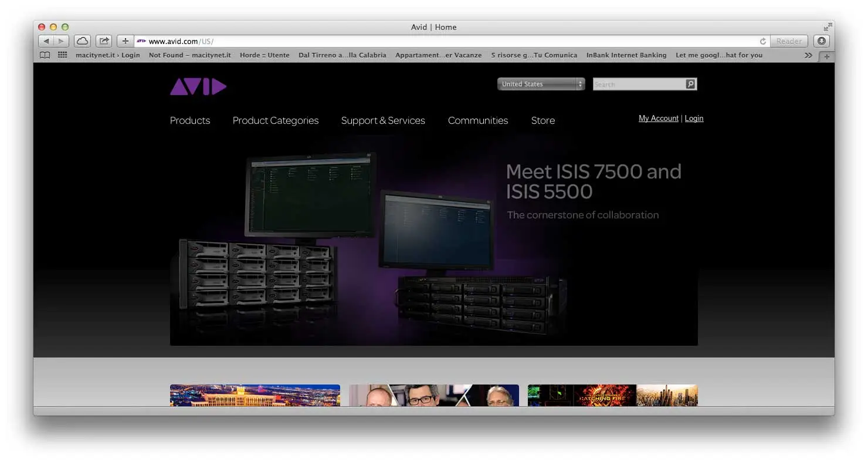Click the www.avid.com address field
Viewport: 868px width, 462px height.
(452, 41)
